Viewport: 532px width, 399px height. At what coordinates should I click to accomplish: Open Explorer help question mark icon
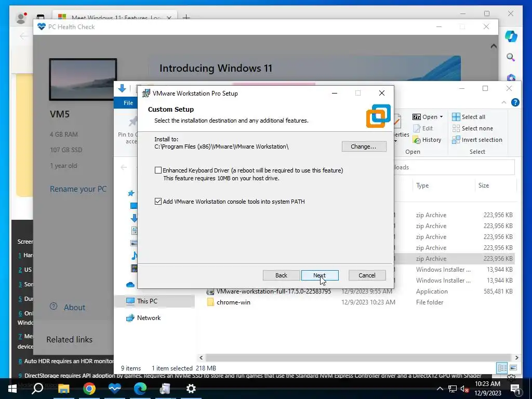point(515,102)
